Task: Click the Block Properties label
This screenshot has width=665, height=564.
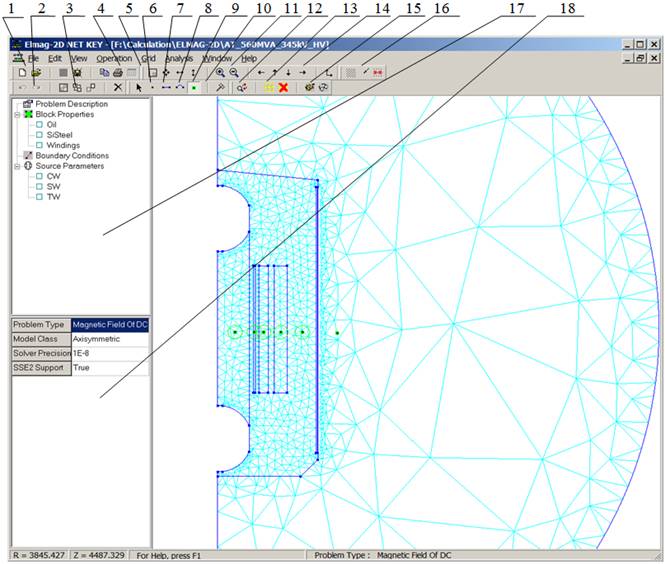Action: coord(64,114)
